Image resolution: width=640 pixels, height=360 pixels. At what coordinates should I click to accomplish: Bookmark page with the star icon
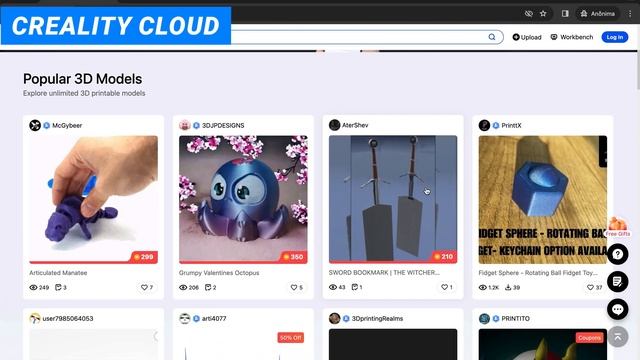[x=543, y=13]
